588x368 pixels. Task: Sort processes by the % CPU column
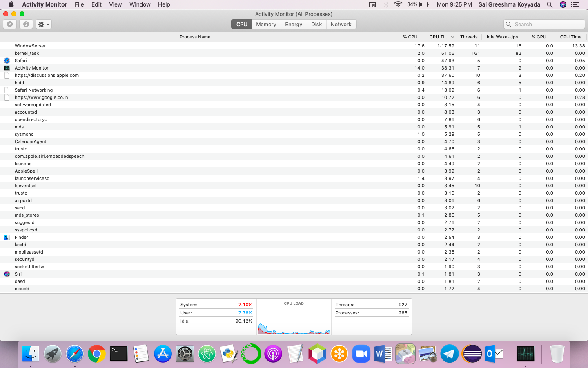(x=410, y=37)
